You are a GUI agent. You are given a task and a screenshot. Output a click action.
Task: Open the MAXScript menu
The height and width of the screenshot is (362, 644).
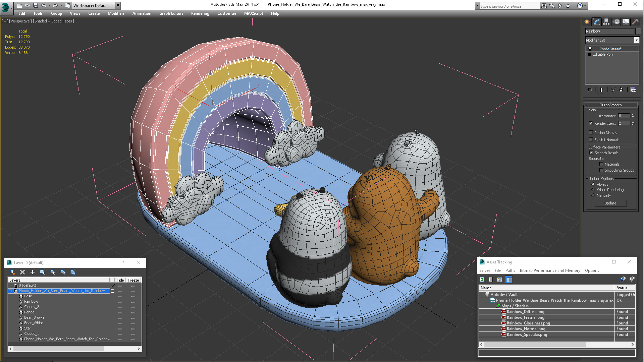(253, 13)
